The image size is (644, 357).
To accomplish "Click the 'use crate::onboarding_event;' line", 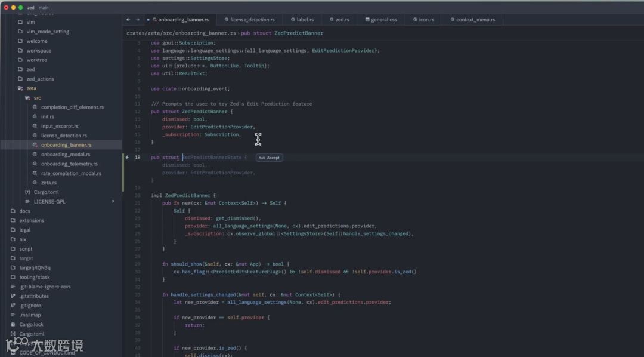I will tap(190, 89).
